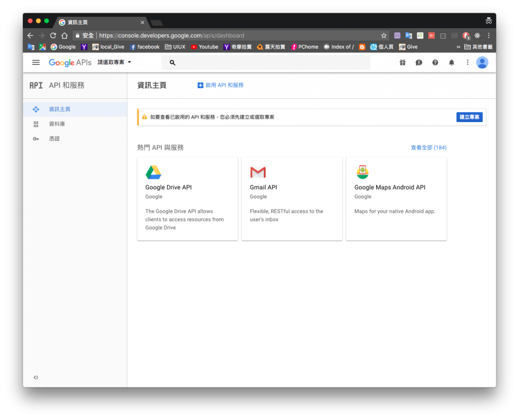Collapse the left sidebar panel
This screenshot has height=420, width=519.
(x=36, y=377)
